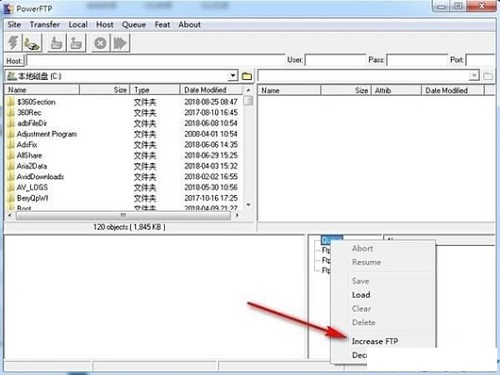500x375 pixels.
Task: Select the Aria2Data folder row
Action: [124, 166]
